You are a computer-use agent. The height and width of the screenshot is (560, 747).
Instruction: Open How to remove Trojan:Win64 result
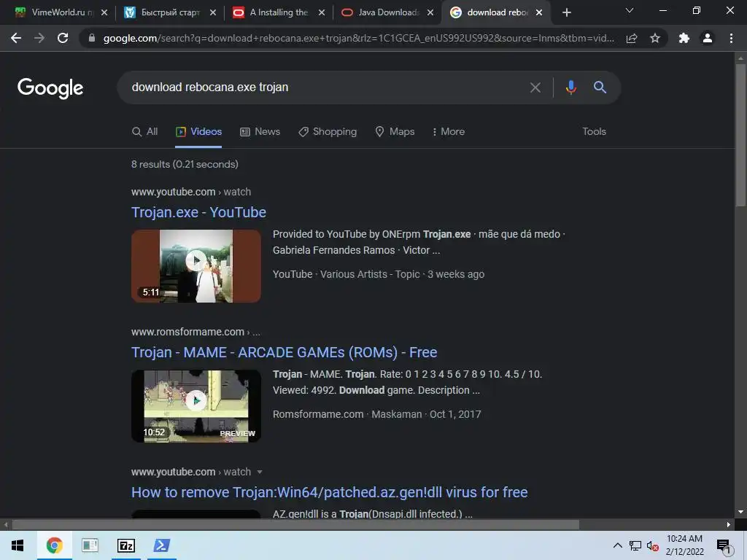pyautogui.click(x=330, y=492)
